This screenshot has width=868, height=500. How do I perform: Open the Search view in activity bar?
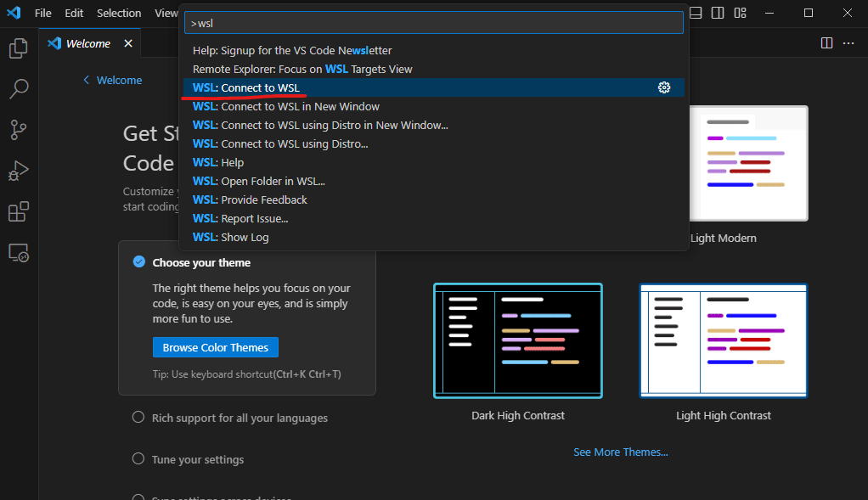[x=19, y=89]
